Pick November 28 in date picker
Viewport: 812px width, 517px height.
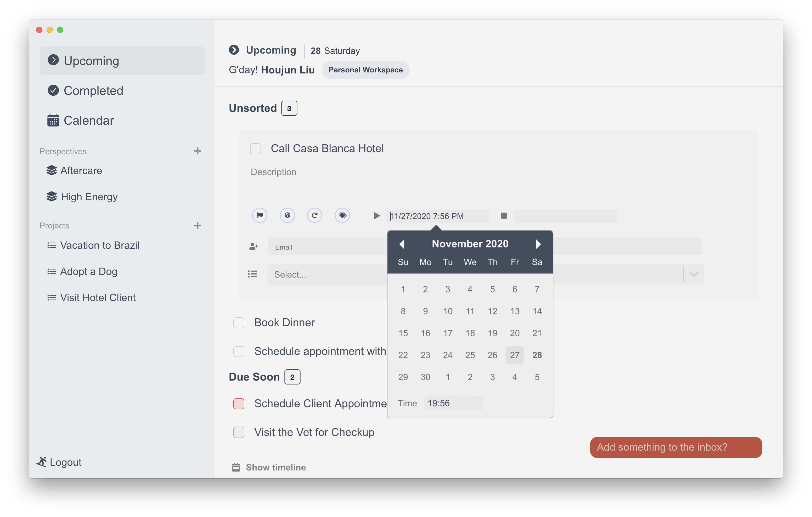537,355
